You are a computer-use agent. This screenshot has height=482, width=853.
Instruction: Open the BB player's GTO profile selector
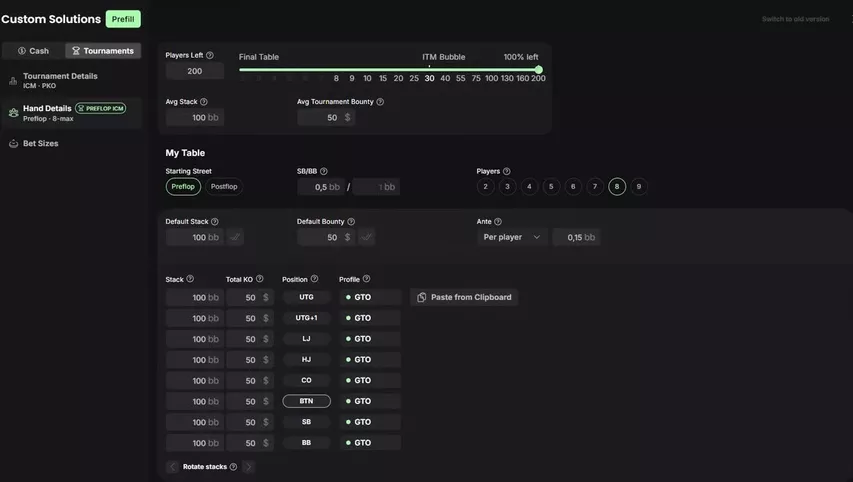pyautogui.click(x=370, y=443)
